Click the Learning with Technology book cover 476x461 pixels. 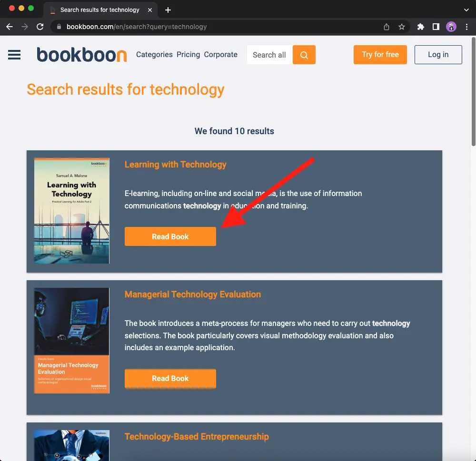click(72, 211)
